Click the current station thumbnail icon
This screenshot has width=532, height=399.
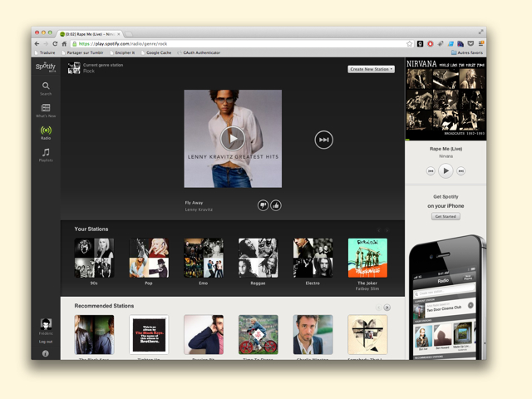[x=74, y=68]
